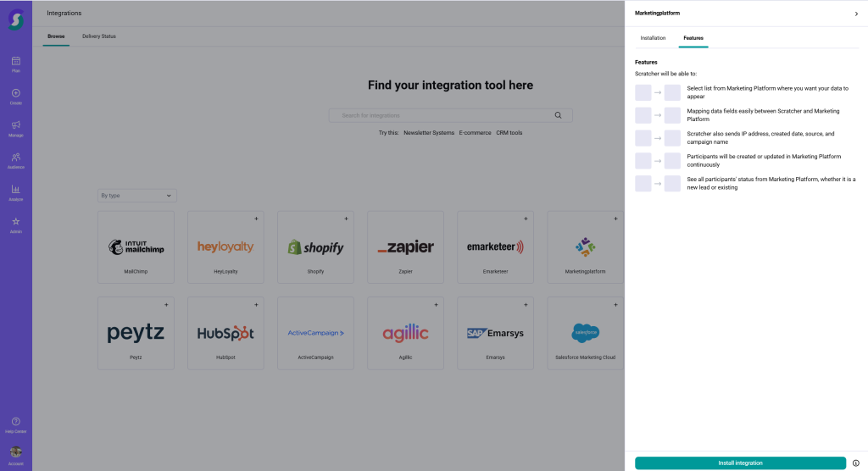Open the Plan calendar icon in sidebar

pyautogui.click(x=16, y=61)
